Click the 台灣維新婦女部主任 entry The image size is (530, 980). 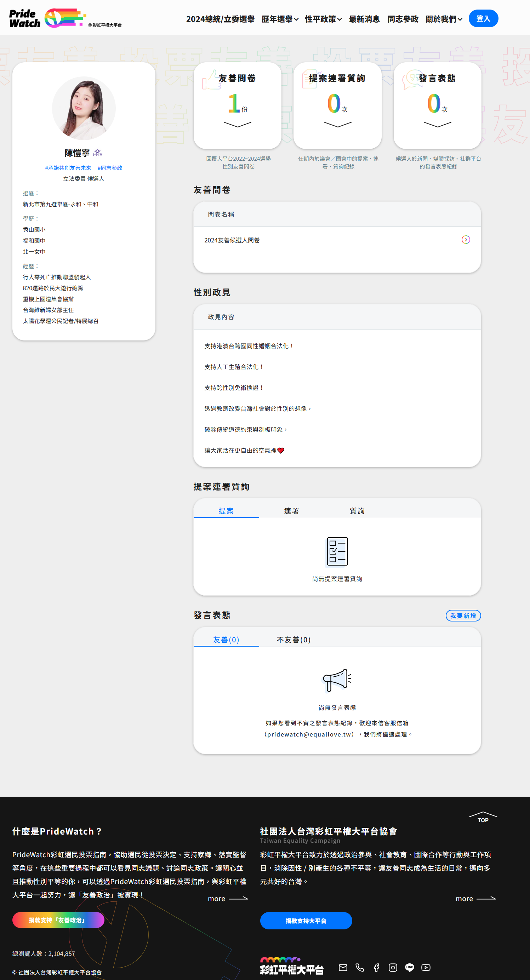(48, 310)
